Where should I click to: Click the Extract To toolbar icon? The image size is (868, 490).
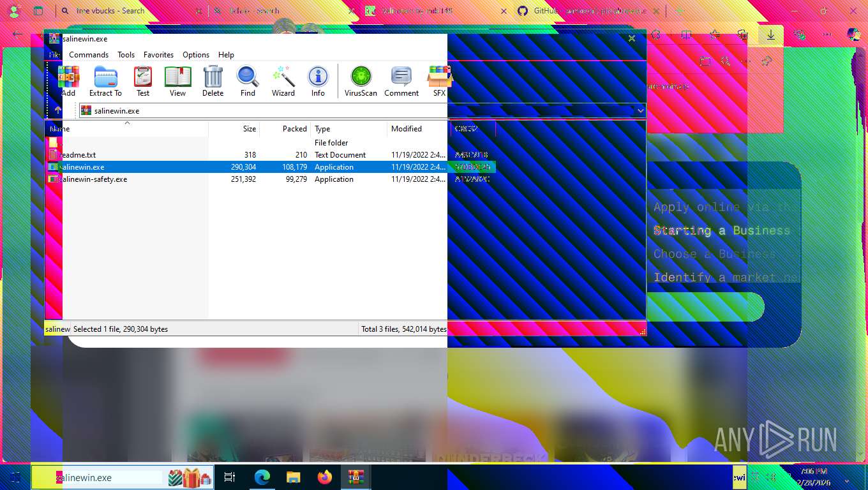tap(105, 81)
